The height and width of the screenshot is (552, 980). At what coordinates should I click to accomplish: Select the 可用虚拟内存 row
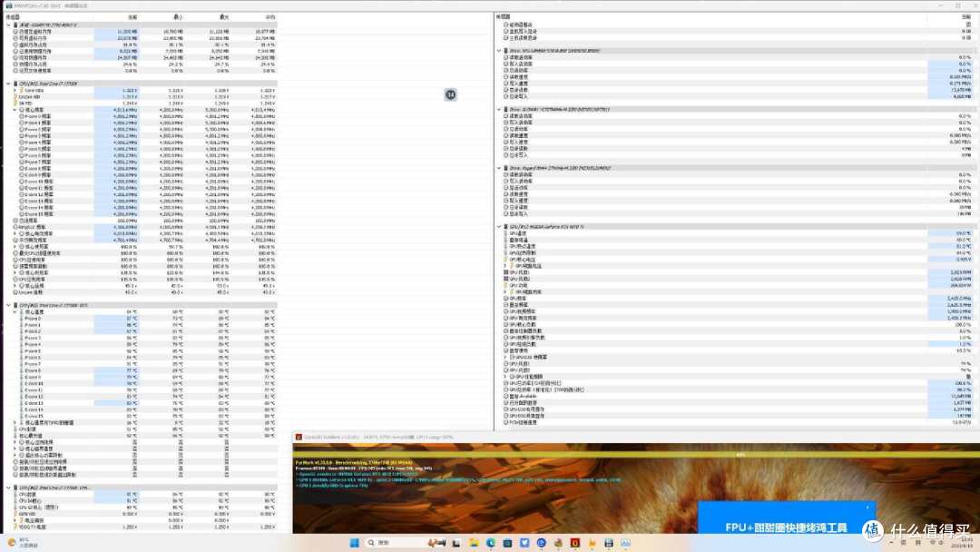(x=141, y=38)
